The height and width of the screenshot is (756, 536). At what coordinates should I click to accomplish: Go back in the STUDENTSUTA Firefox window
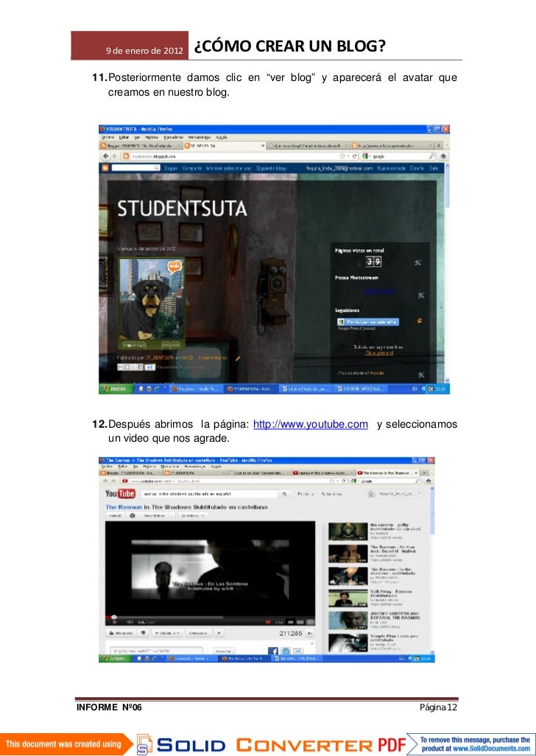pos(106,156)
